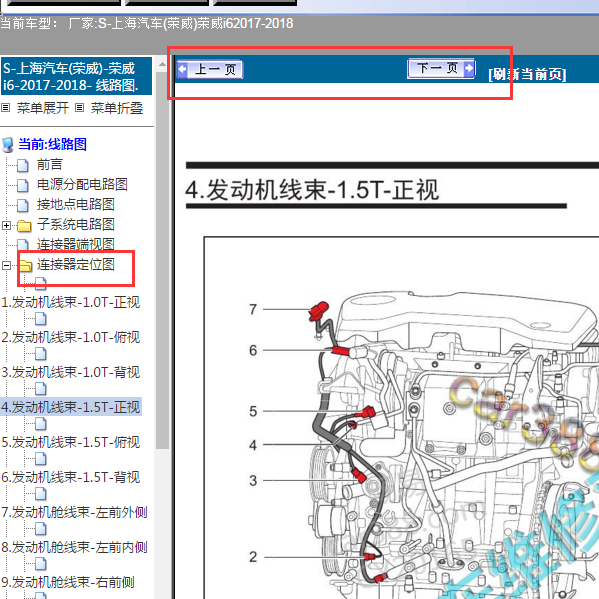This screenshot has height=599, width=599.
Task: Open 3.发动机线束-1.0T-背视
Action: 71,372
